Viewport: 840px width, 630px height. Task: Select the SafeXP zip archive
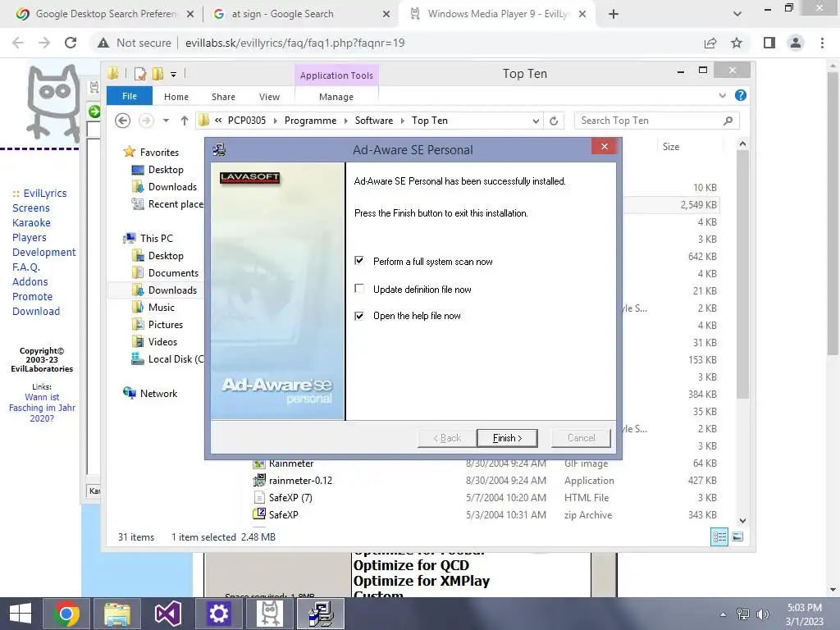tap(283, 515)
